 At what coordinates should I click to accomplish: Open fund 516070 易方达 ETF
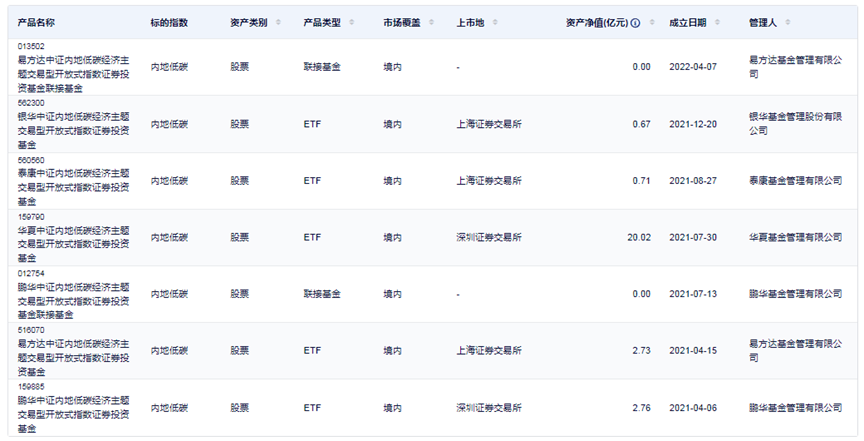[x=74, y=351]
